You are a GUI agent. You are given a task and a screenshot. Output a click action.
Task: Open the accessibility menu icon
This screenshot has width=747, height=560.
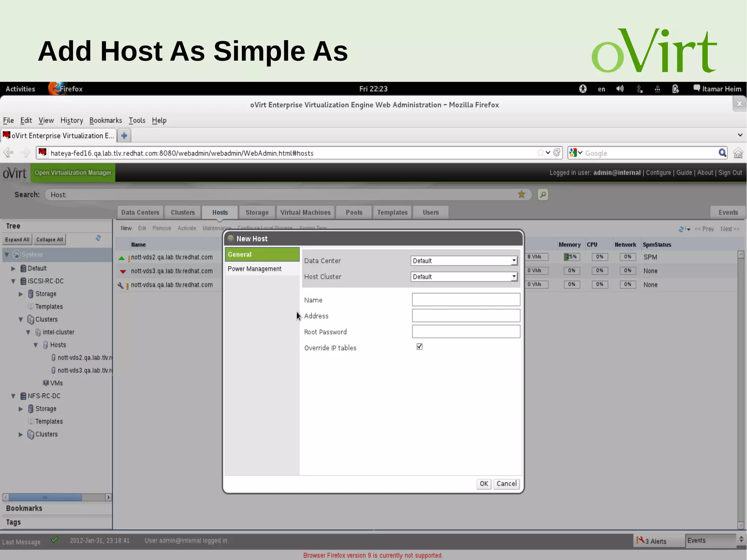pos(583,89)
